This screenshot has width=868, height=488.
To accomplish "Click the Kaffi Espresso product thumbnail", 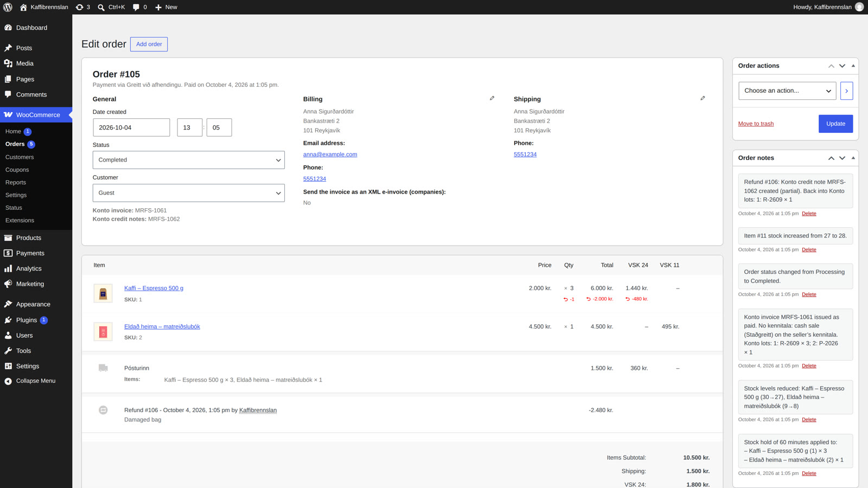I will [x=103, y=293].
